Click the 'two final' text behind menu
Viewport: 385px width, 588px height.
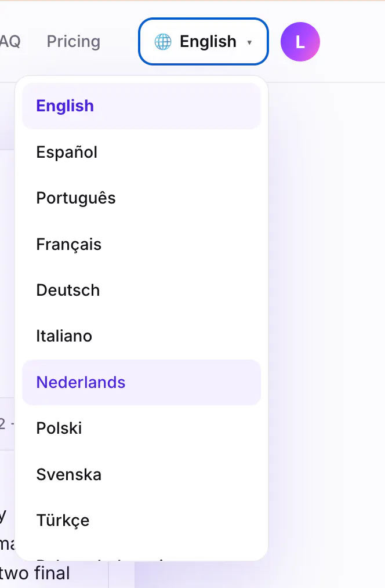click(x=35, y=574)
